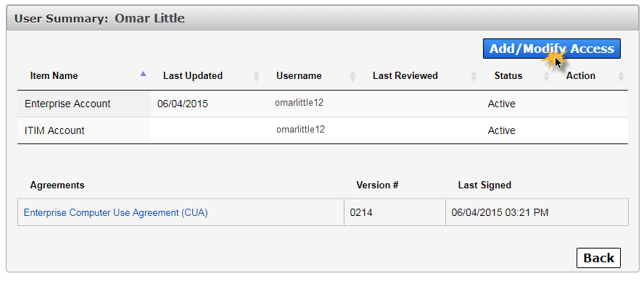Select the Item Name column header
This screenshot has height=284, width=644.
point(54,76)
